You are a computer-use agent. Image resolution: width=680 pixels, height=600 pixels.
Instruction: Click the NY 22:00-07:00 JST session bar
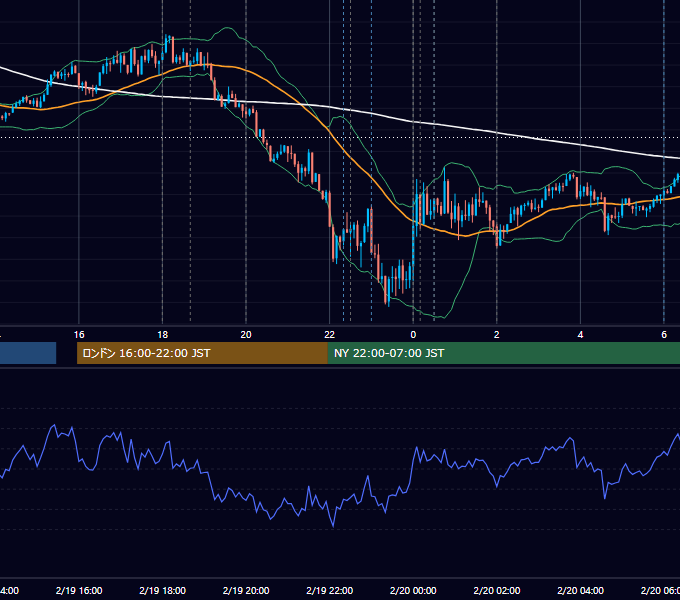pyautogui.click(x=503, y=353)
